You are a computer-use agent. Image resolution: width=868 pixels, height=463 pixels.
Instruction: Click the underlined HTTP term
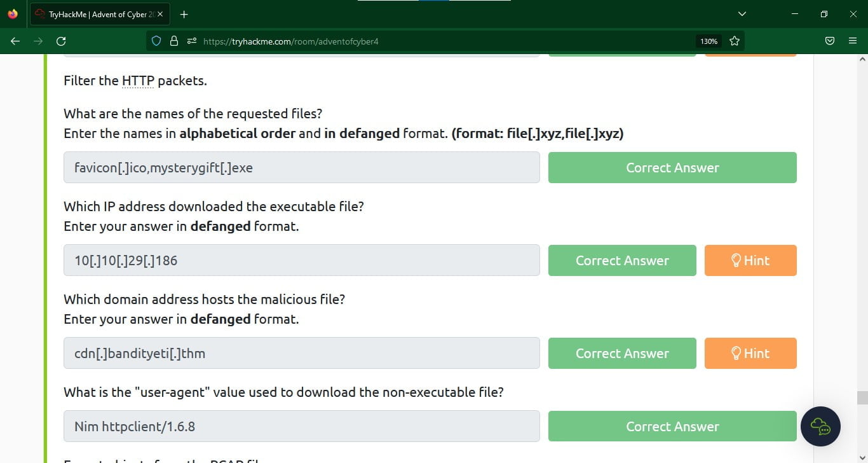[138, 81]
